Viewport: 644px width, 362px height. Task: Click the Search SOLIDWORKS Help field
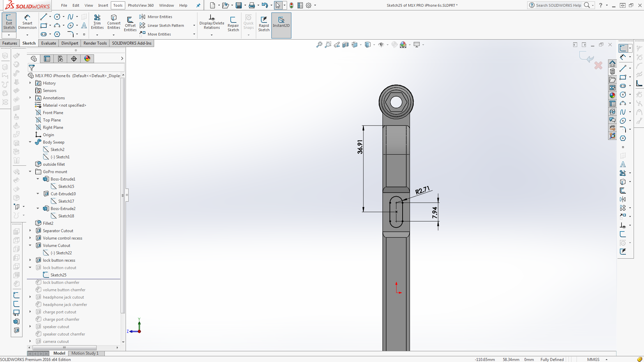558,5
